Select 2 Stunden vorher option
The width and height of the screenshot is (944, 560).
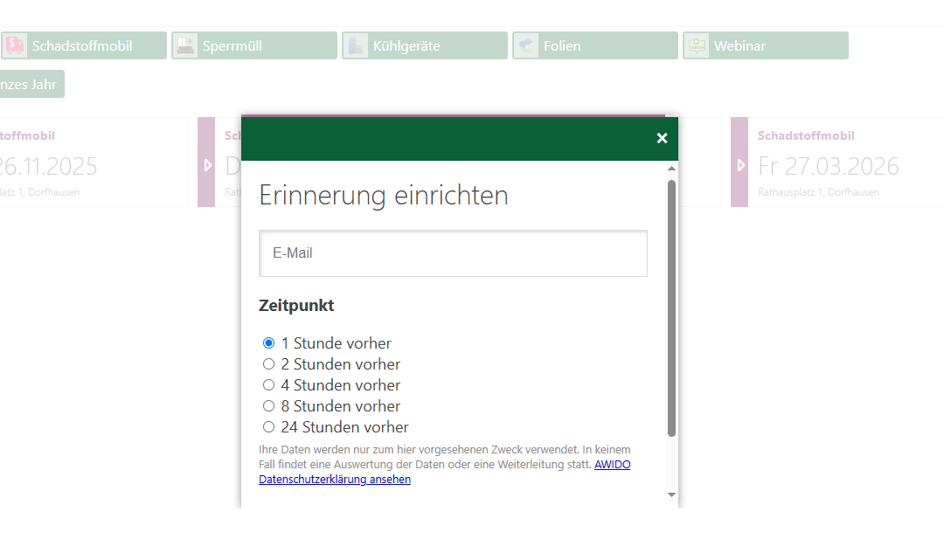click(x=269, y=364)
